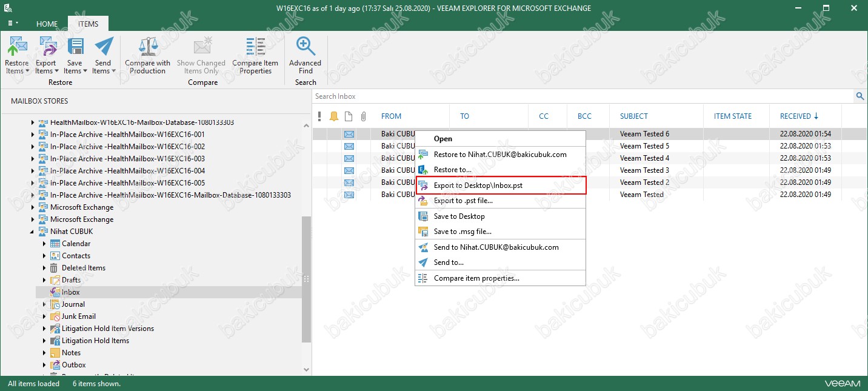Select the Calendar folder icon
This screenshot has width=868, height=391.
55,244
